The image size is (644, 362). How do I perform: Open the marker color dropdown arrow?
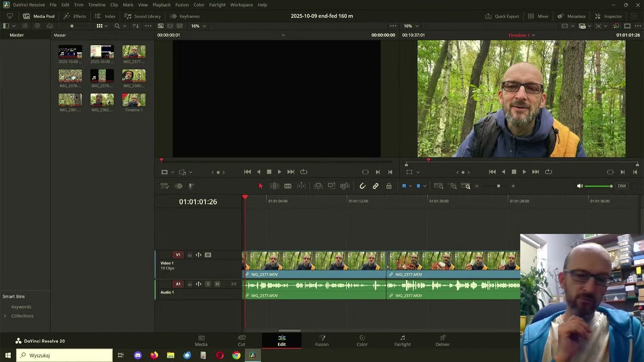(x=425, y=186)
